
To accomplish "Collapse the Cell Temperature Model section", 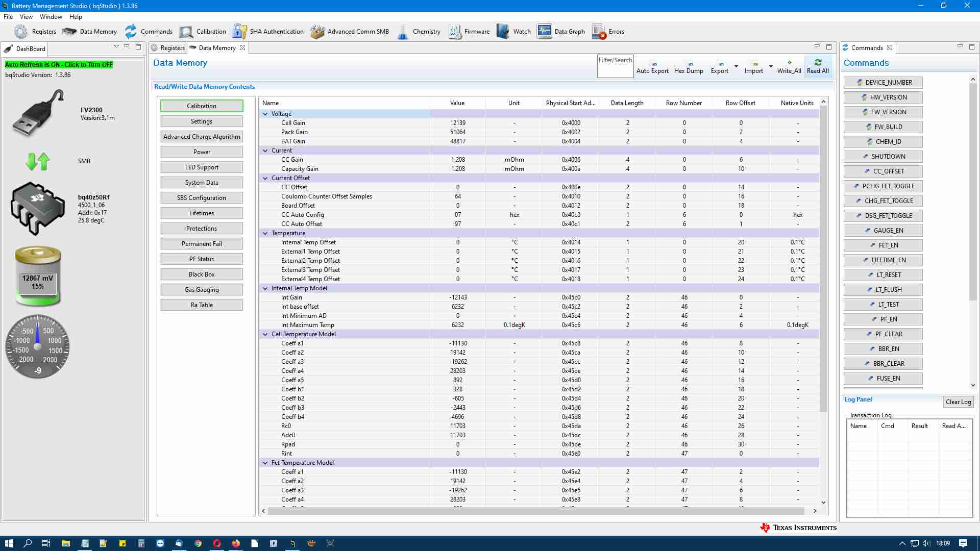I will [x=265, y=334].
